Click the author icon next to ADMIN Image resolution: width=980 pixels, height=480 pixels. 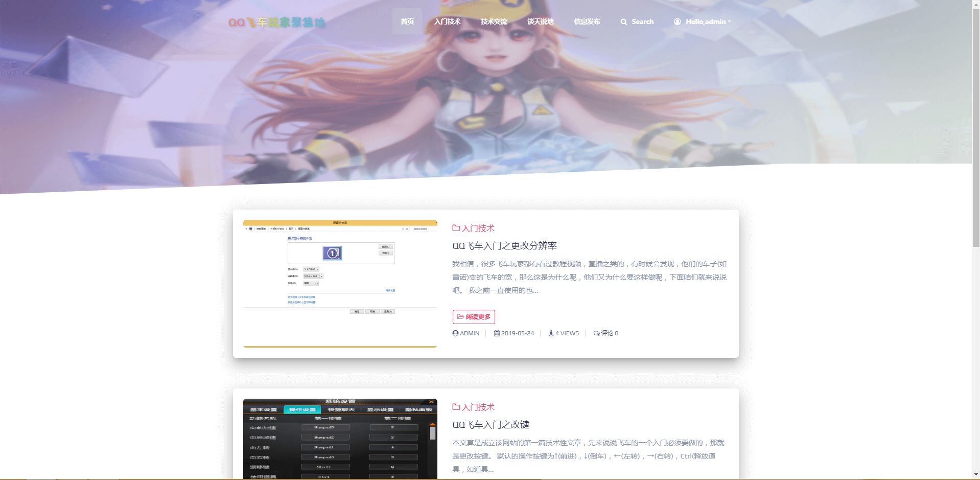(x=455, y=333)
